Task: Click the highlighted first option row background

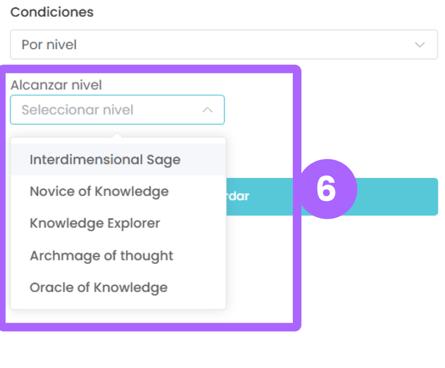Action: coord(118,160)
